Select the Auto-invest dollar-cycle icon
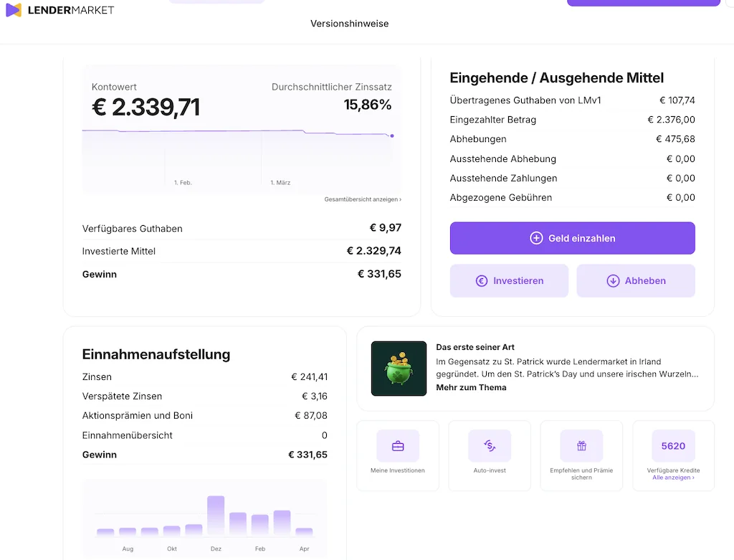The height and width of the screenshot is (560, 734). [490, 446]
